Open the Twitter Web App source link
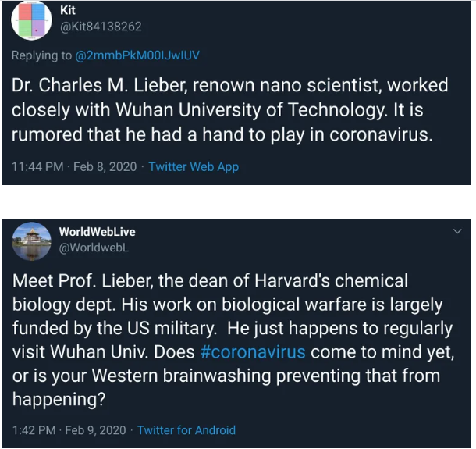Screen dimensions: 476x449 [x=194, y=166]
